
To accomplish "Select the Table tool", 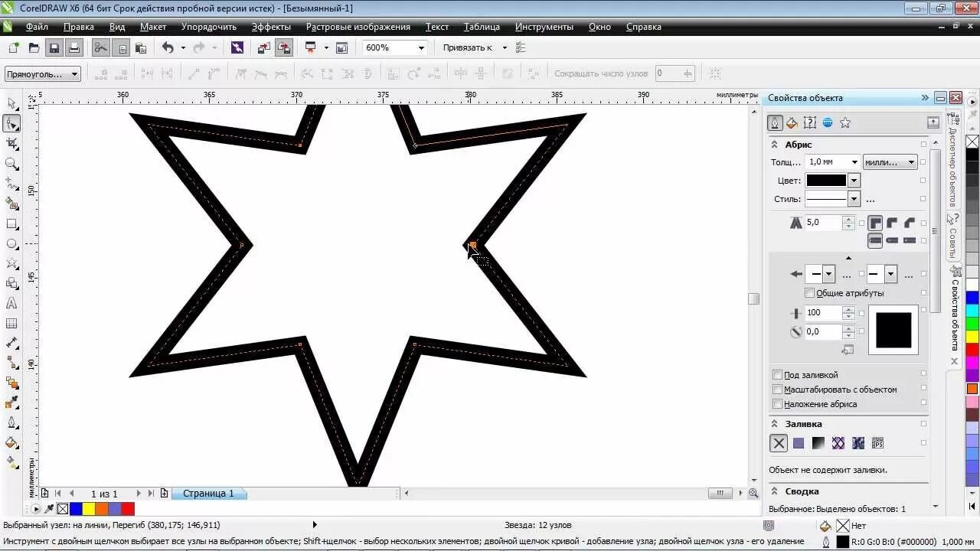I will tap(11, 323).
